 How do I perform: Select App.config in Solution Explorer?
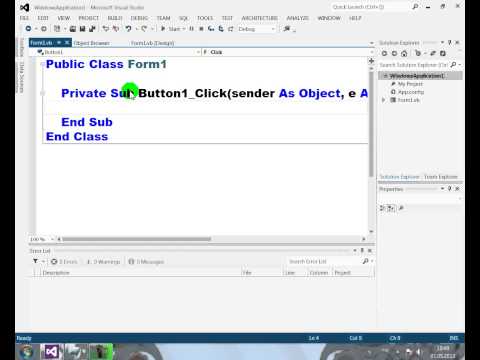pyautogui.click(x=411, y=92)
